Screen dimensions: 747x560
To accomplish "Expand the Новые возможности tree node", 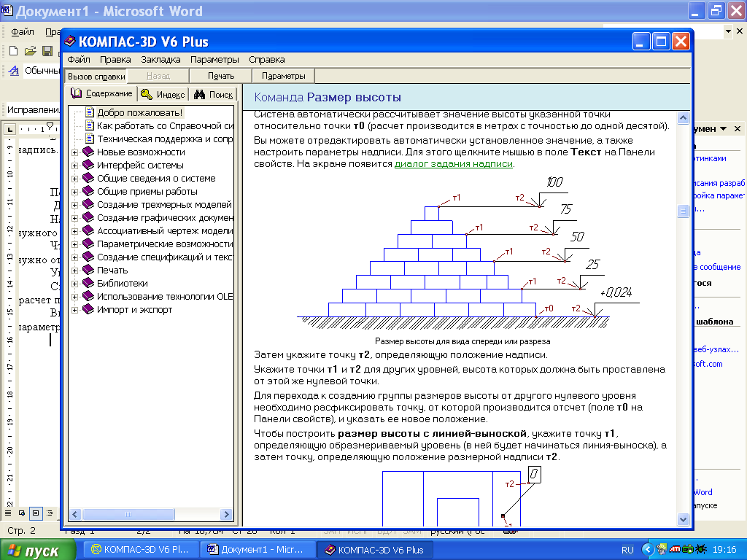I will (75, 152).
